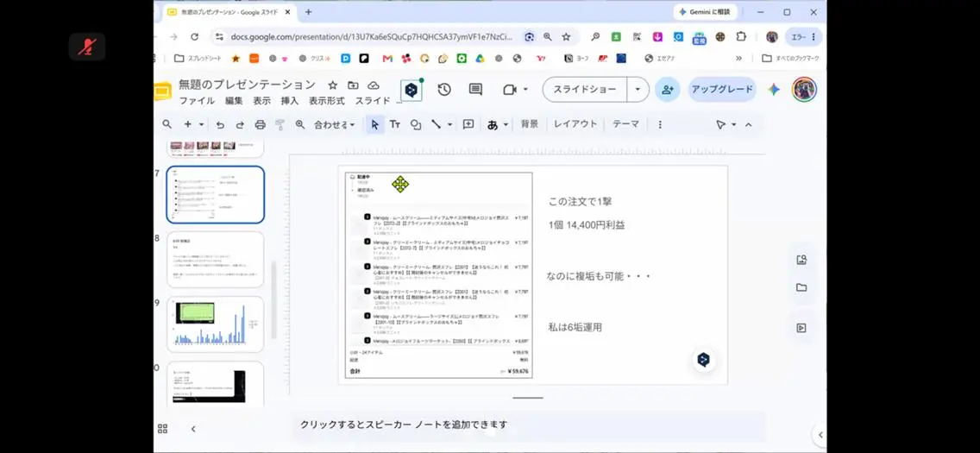Click the add comment toolbar icon
980x453 pixels.
click(x=468, y=124)
